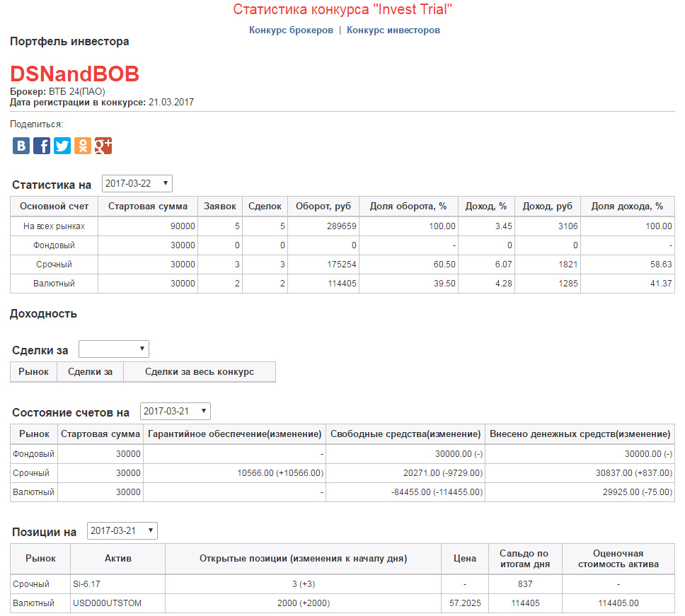Open the Статистика на date dropdown

137,184
